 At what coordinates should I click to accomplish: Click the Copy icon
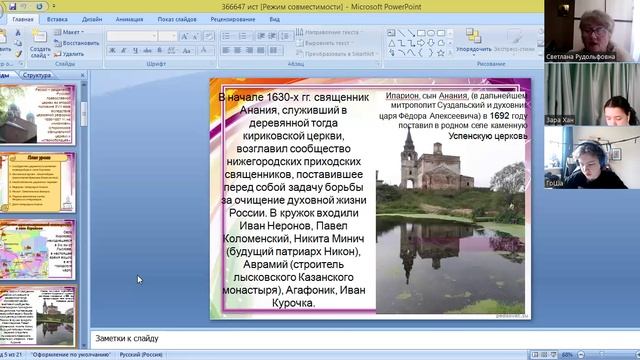pyautogui.click(x=18, y=43)
